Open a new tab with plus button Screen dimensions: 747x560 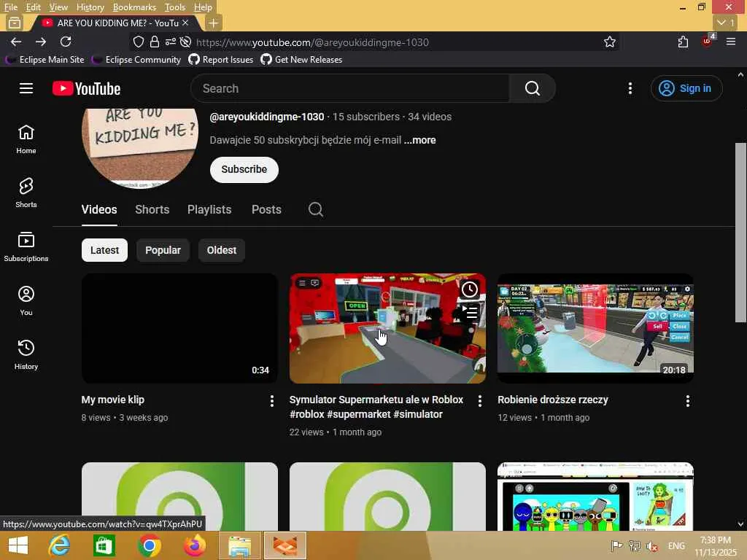tap(214, 23)
